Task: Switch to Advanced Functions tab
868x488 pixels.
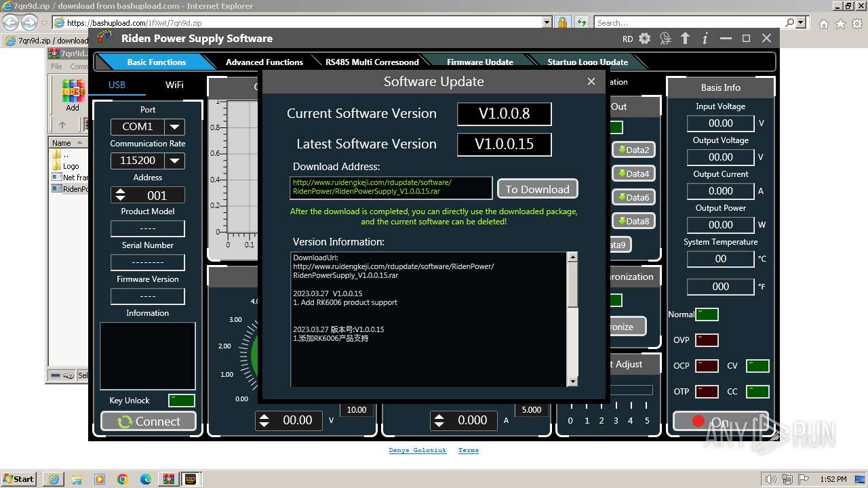Action: point(264,62)
